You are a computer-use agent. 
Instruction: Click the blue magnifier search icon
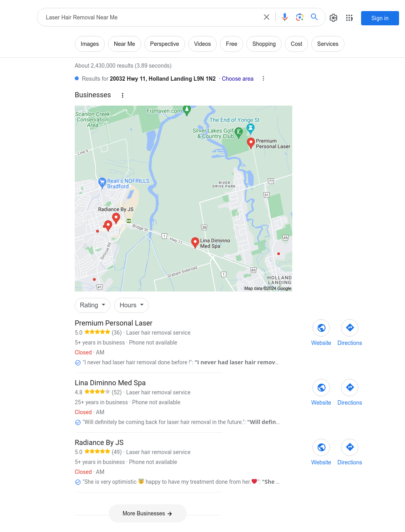[314, 17]
